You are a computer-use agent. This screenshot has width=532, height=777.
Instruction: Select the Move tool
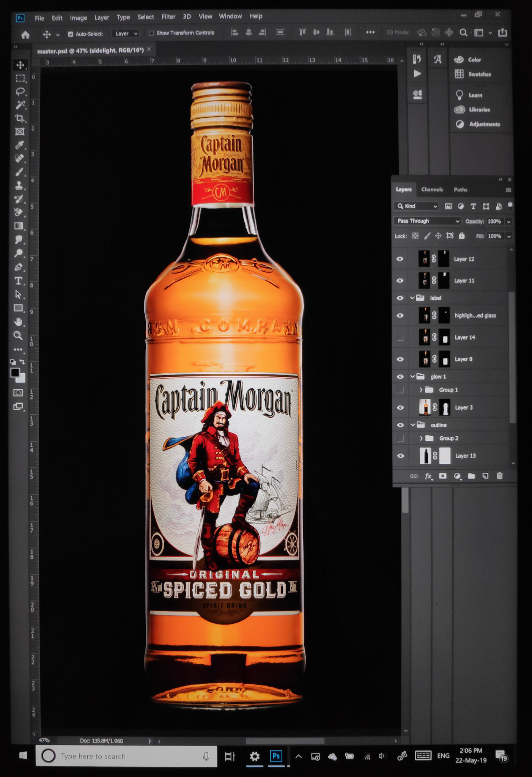(x=20, y=65)
